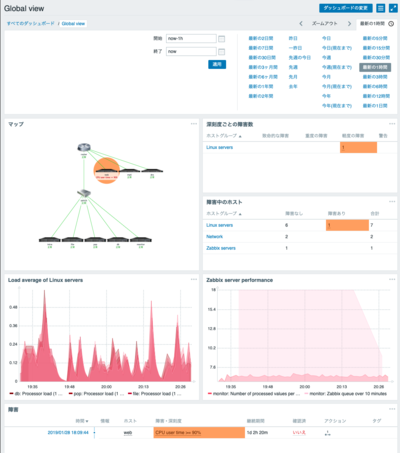Select 最新の2日間 time range

(261, 38)
